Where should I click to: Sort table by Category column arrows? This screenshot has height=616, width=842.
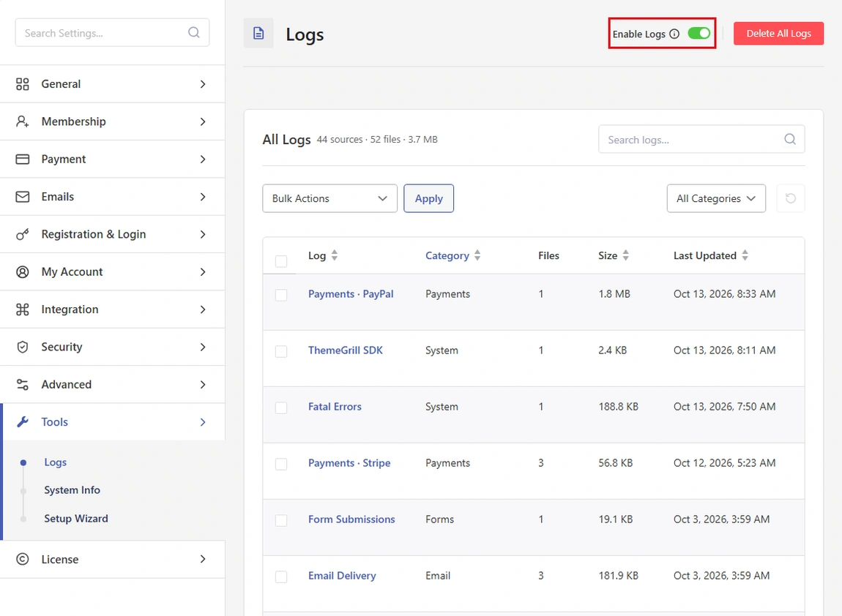point(477,255)
